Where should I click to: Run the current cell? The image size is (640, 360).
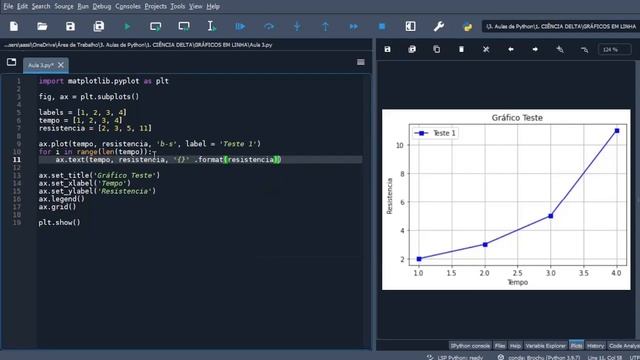[156, 27]
